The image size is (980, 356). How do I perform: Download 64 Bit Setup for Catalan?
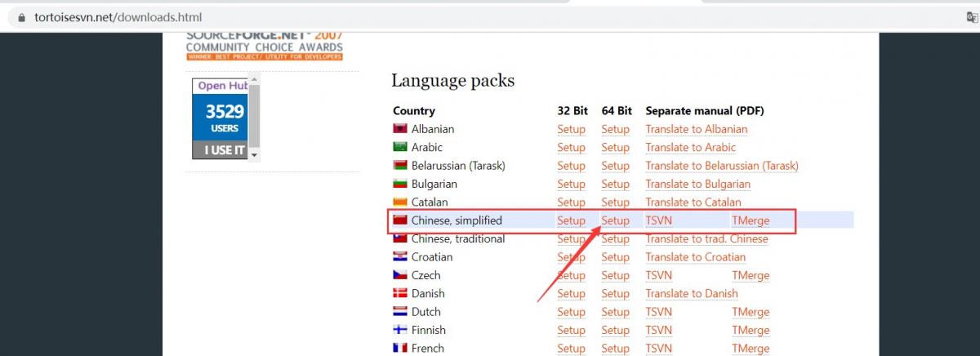tap(615, 202)
